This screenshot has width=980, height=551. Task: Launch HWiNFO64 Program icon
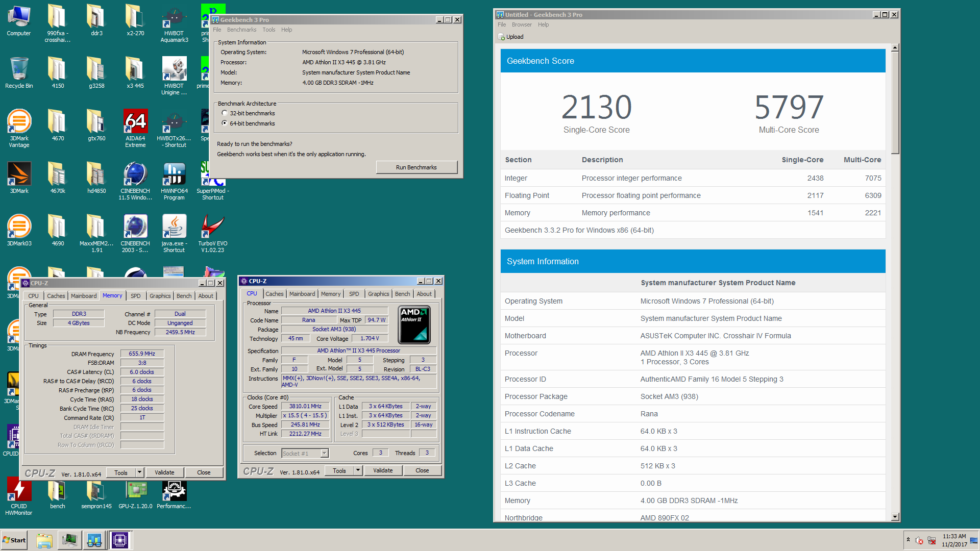tap(174, 181)
